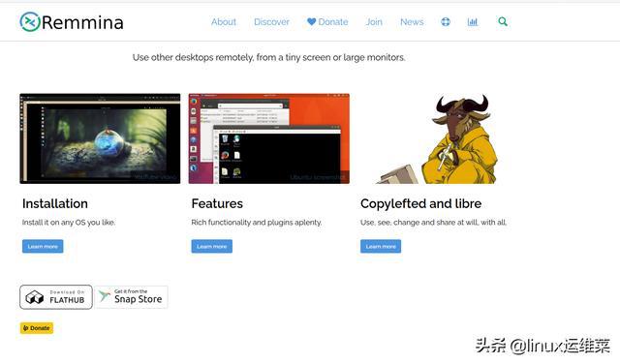Click the Download on Flathub badge
The image size is (620, 364).
click(56, 297)
